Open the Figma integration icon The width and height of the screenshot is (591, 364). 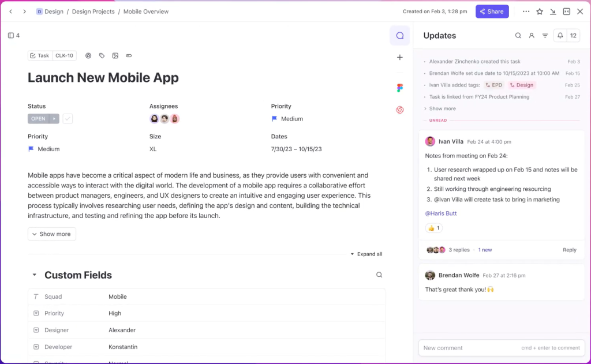[400, 88]
